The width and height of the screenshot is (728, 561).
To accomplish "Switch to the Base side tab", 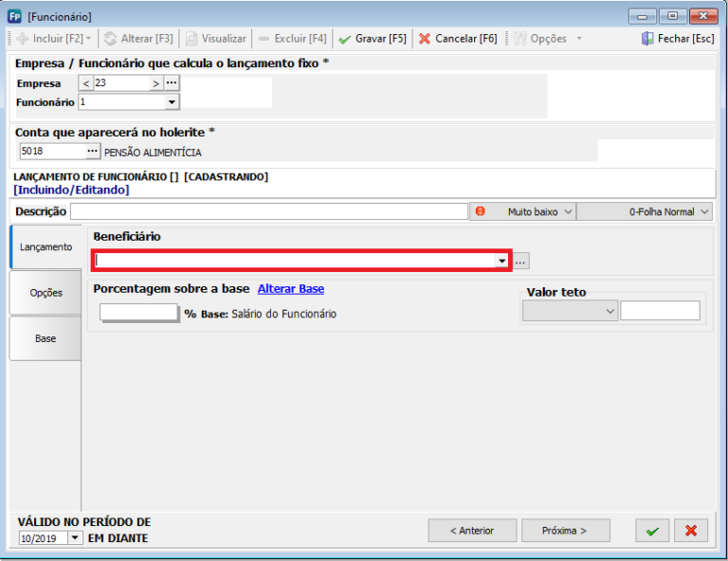I will [x=45, y=338].
